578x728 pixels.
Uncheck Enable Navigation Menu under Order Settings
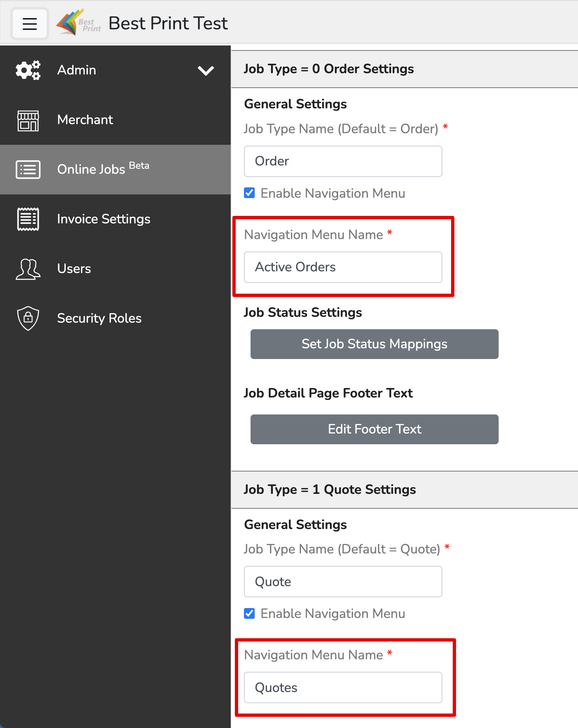tap(249, 193)
